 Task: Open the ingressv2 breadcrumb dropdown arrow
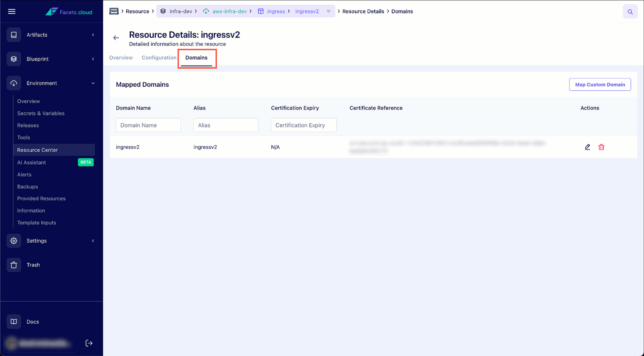click(x=329, y=11)
